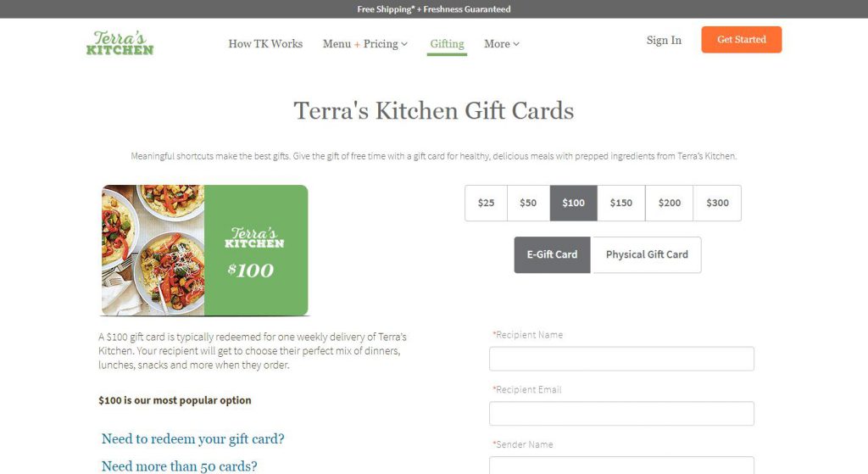Choose the $300 gift amount
Image resolution: width=868 pixels, height=474 pixels.
(717, 203)
